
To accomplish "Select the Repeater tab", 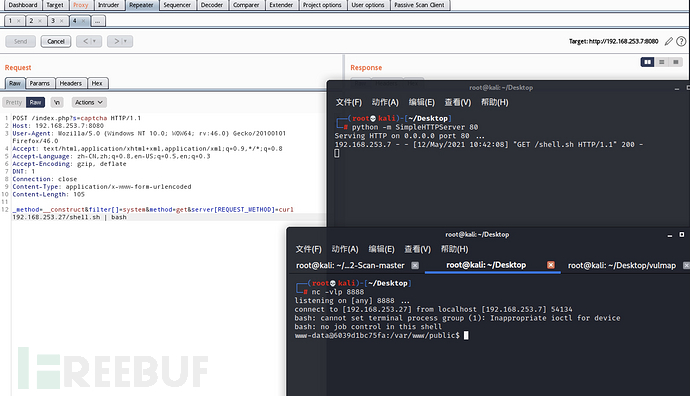I will (x=141, y=5).
